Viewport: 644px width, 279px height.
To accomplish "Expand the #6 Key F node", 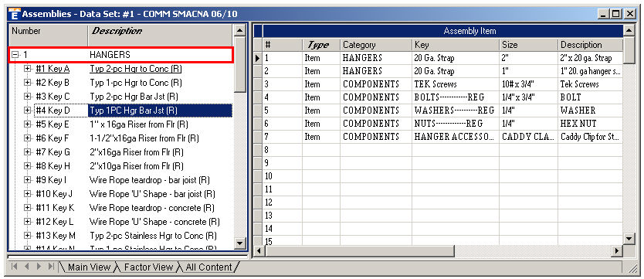I will click(x=28, y=138).
